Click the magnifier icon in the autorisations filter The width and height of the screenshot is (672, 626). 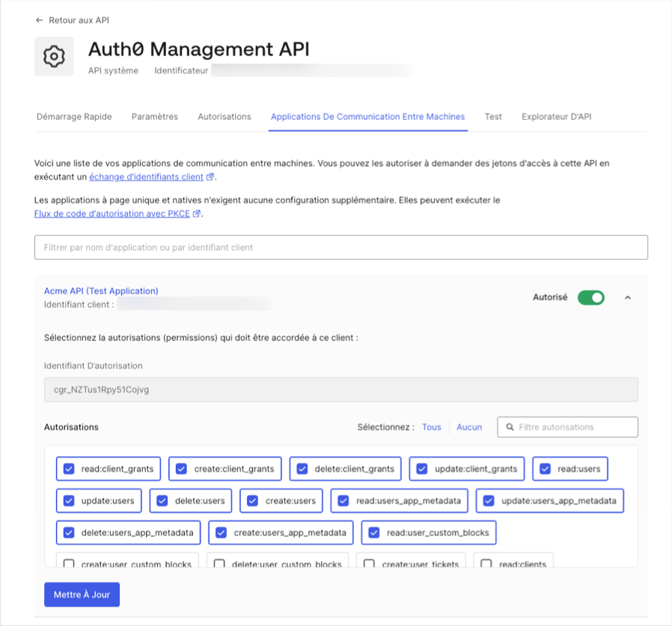click(x=510, y=427)
